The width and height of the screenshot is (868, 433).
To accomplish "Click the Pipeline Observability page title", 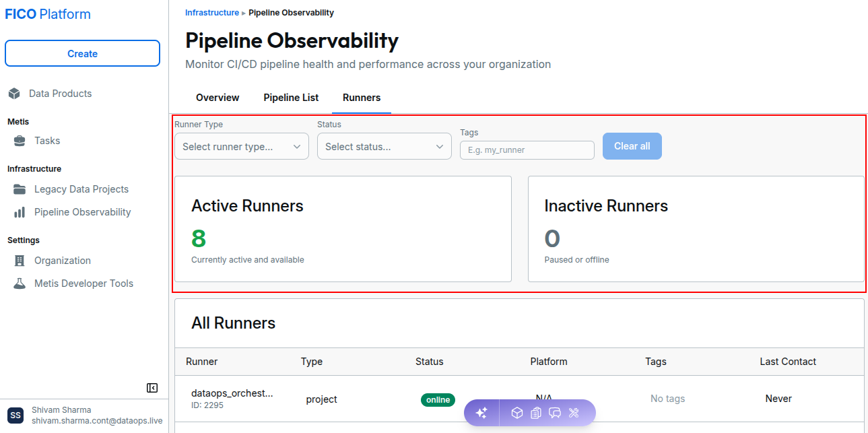I will click(x=292, y=41).
